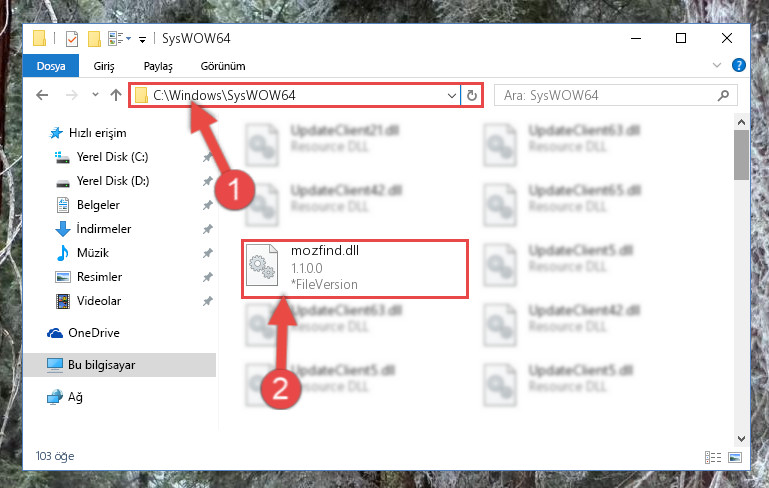Open recent locations dropdown arrow

pyautogui.click(x=95, y=95)
